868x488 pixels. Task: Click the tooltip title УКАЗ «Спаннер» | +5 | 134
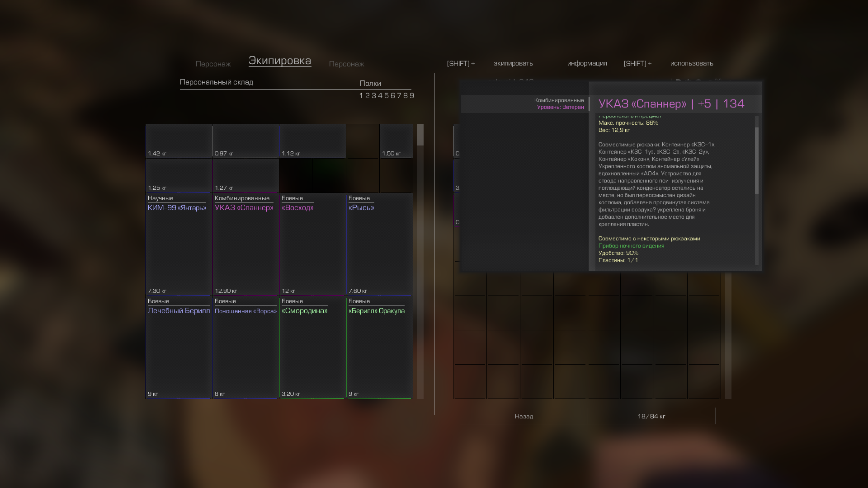(671, 104)
